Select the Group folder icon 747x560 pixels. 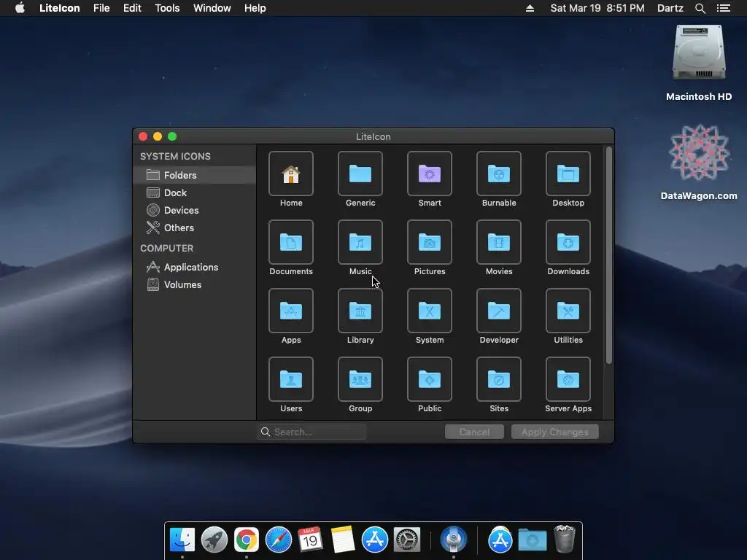[x=360, y=379]
